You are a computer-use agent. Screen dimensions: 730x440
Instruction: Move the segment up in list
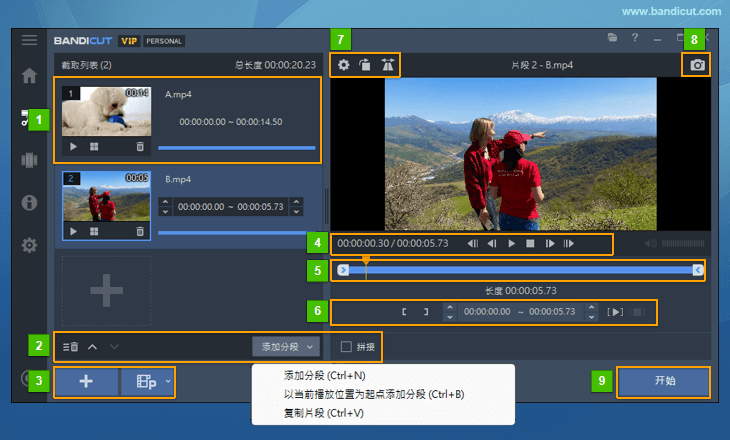(x=93, y=347)
